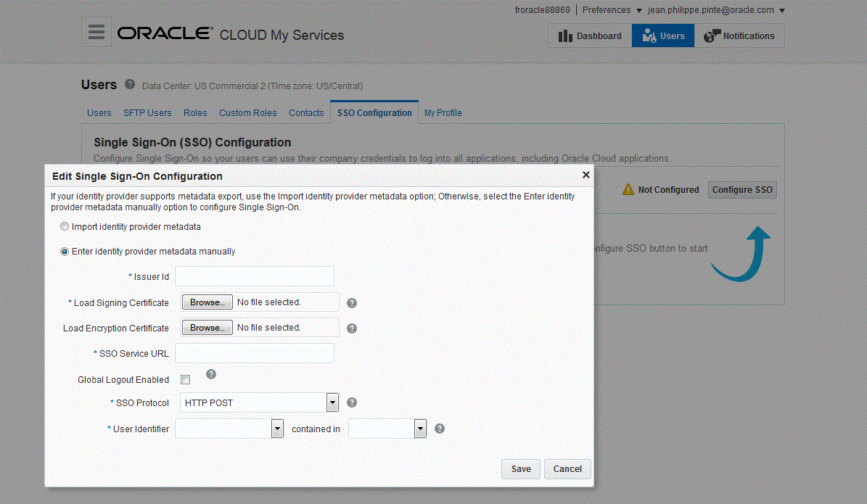Click the Dashboard icon in top navigation
This screenshot has width=867, height=504.
(567, 35)
